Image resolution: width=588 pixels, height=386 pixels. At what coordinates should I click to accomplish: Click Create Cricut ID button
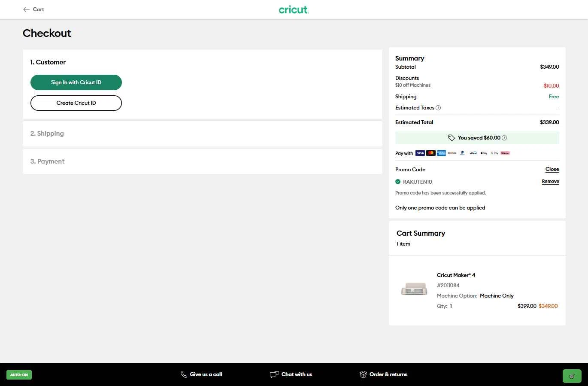[76, 103]
